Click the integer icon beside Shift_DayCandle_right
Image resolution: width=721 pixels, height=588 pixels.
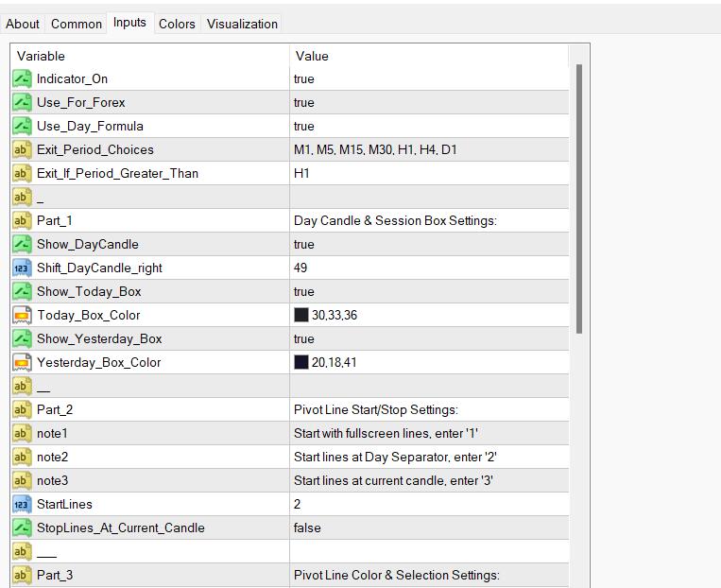pyautogui.click(x=22, y=268)
